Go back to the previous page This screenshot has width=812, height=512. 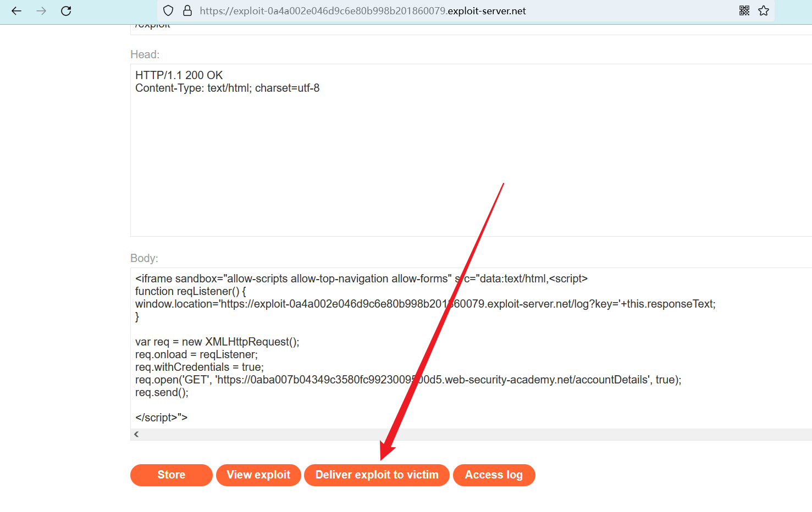16,10
